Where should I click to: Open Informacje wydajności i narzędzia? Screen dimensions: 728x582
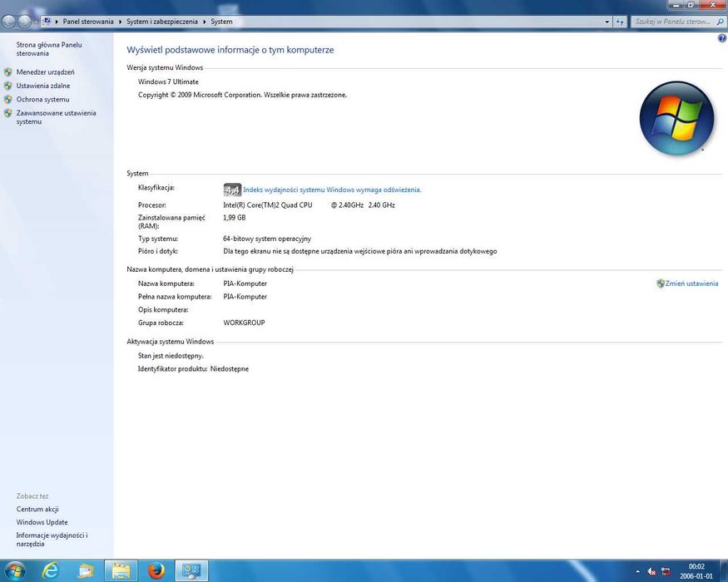click(x=52, y=540)
